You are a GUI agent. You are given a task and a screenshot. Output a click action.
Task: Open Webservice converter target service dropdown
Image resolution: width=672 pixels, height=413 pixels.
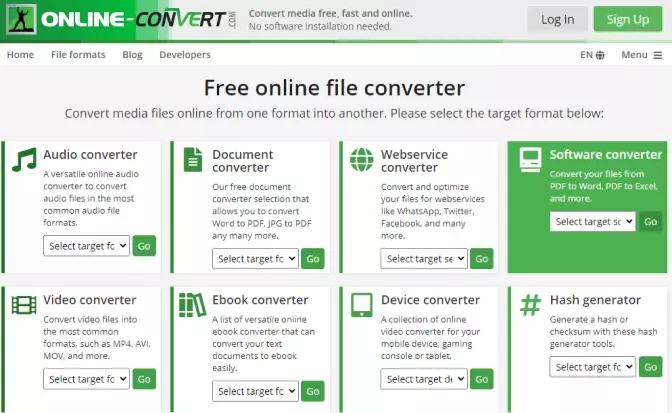click(x=424, y=259)
